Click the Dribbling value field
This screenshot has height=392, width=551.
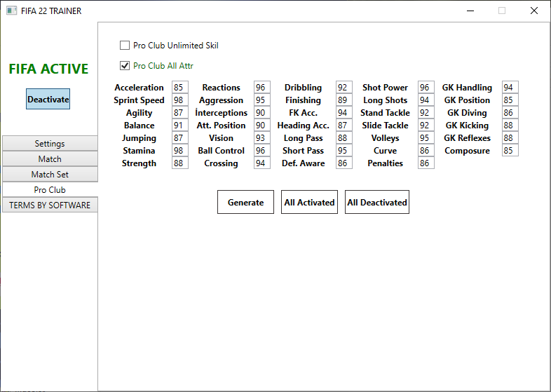pos(344,87)
